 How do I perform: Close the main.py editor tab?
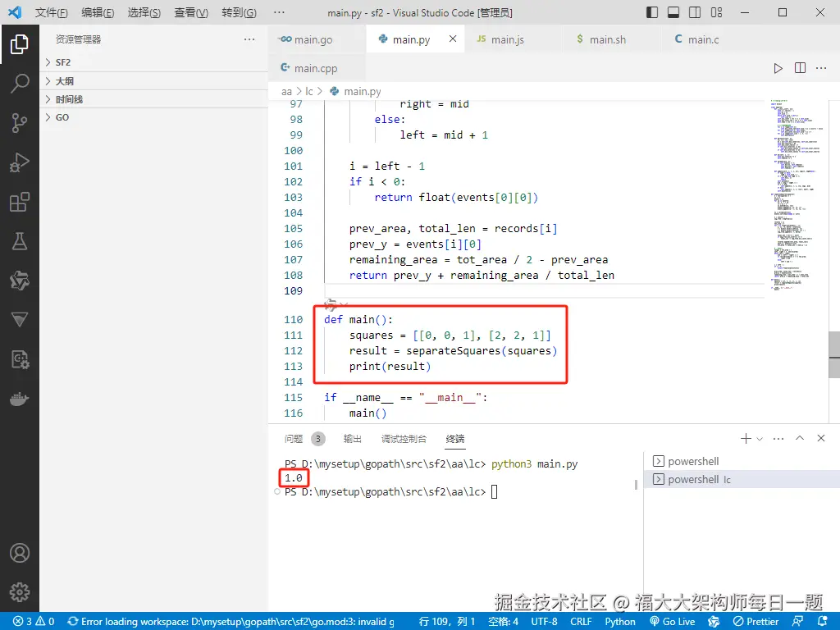coord(453,39)
